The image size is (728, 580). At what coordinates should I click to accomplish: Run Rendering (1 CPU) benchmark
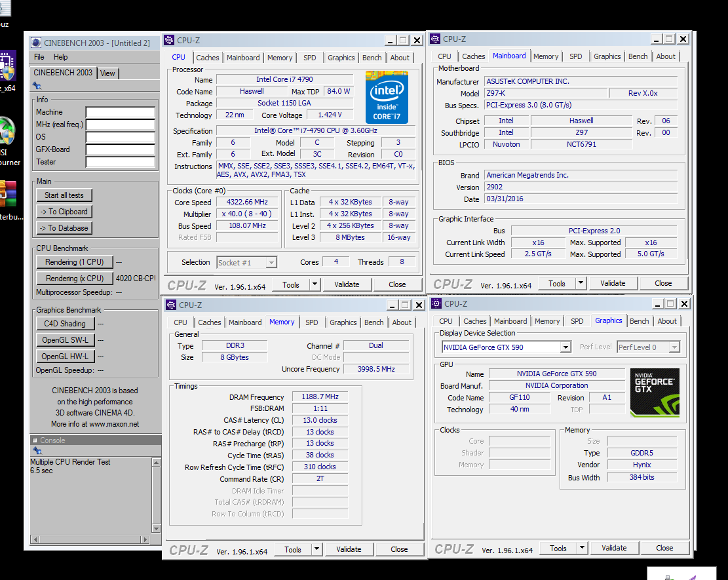(74, 262)
